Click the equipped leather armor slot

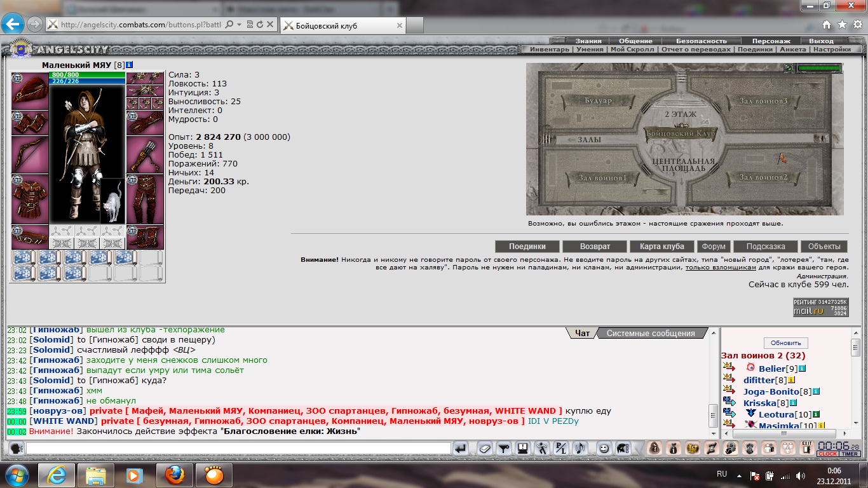30,199
